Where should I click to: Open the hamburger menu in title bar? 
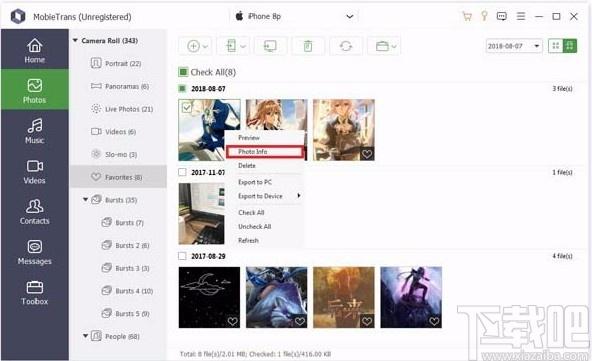pyautogui.click(x=521, y=16)
